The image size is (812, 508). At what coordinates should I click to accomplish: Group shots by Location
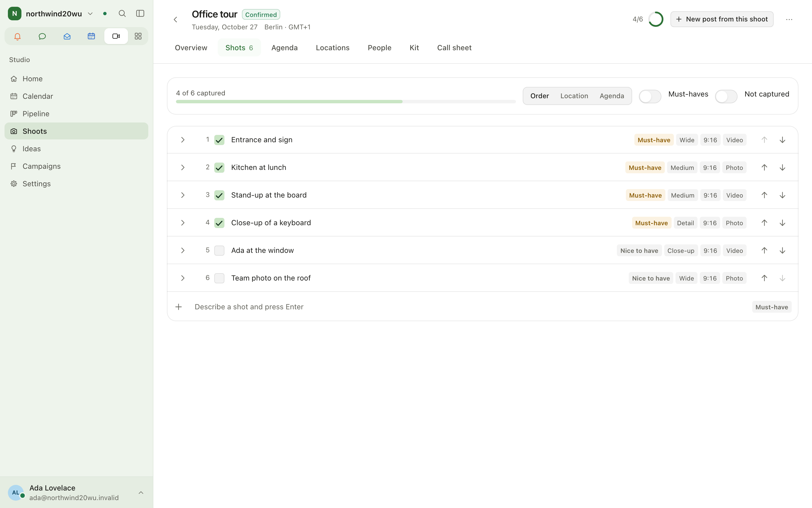click(x=574, y=96)
